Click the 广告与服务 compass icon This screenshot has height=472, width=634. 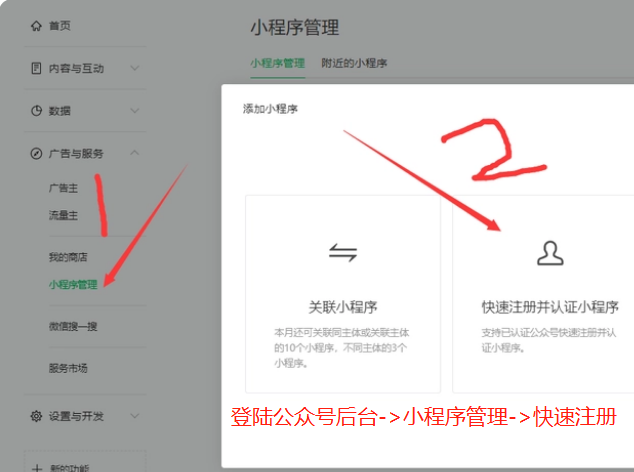[36, 153]
